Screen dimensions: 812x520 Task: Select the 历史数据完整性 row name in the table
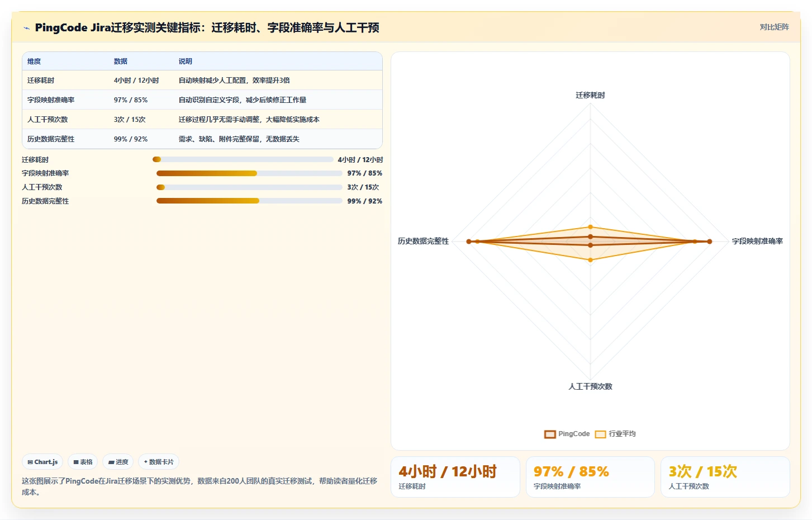point(51,139)
